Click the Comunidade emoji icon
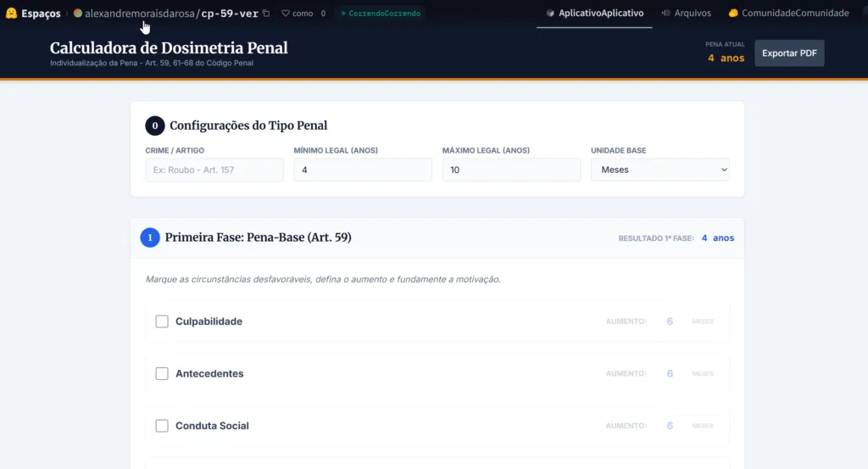868x469 pixels. (733, 14)
